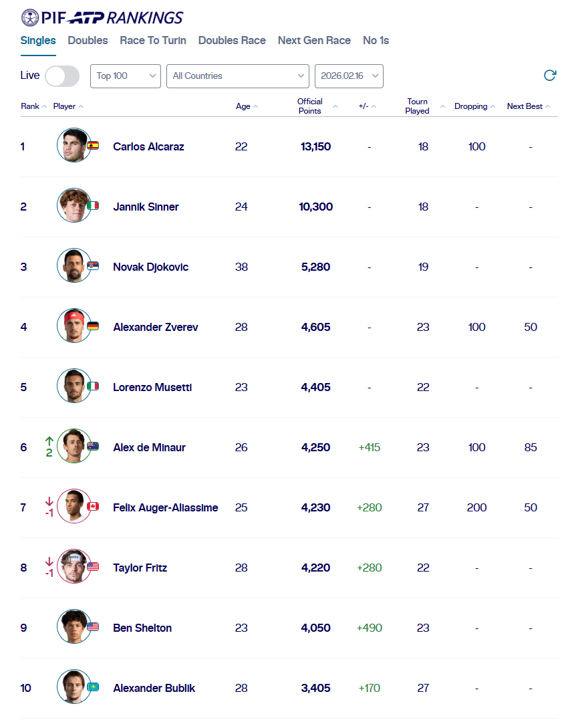The height and width of the screenshot is (728, 574).
Task: Open the 2026.02.16 date dropdown
Action: pyautogui.click(x=349, y=76)
